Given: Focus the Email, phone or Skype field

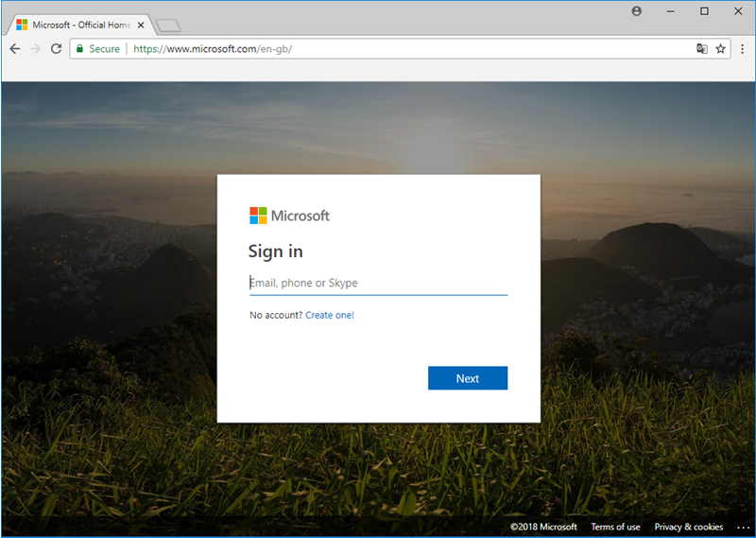Looking at the screenshot, I should (x=378, y=283).
